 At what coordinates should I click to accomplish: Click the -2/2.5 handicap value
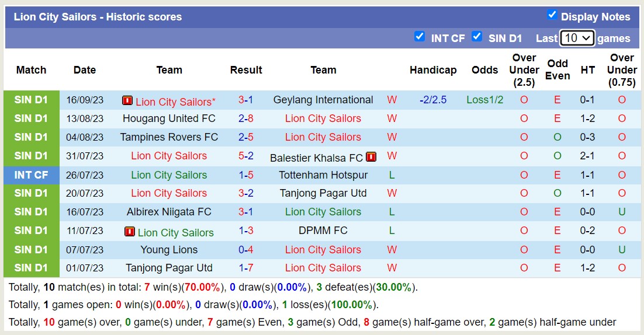tap(433, 100)
